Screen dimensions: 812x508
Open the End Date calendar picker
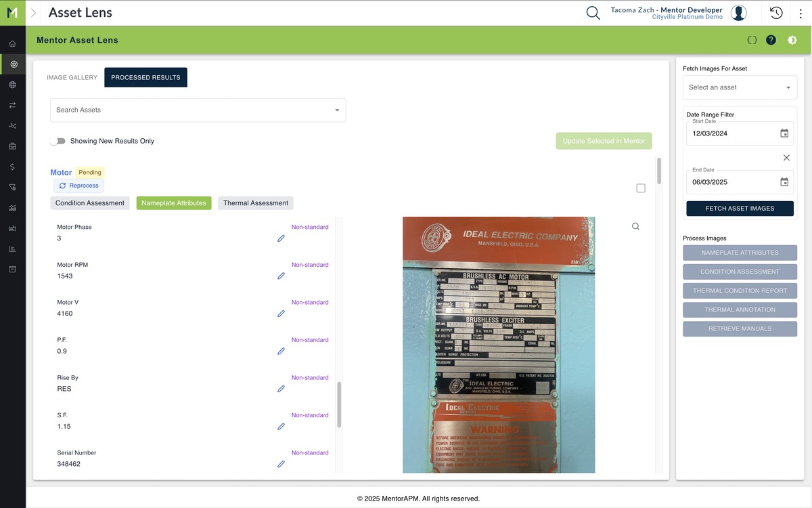click(x=784, y=182)
